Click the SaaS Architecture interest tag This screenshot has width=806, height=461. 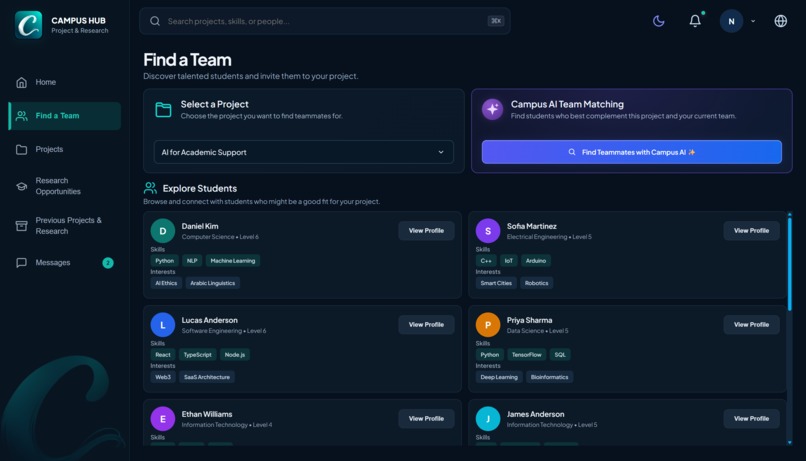[x=207, y=377]
